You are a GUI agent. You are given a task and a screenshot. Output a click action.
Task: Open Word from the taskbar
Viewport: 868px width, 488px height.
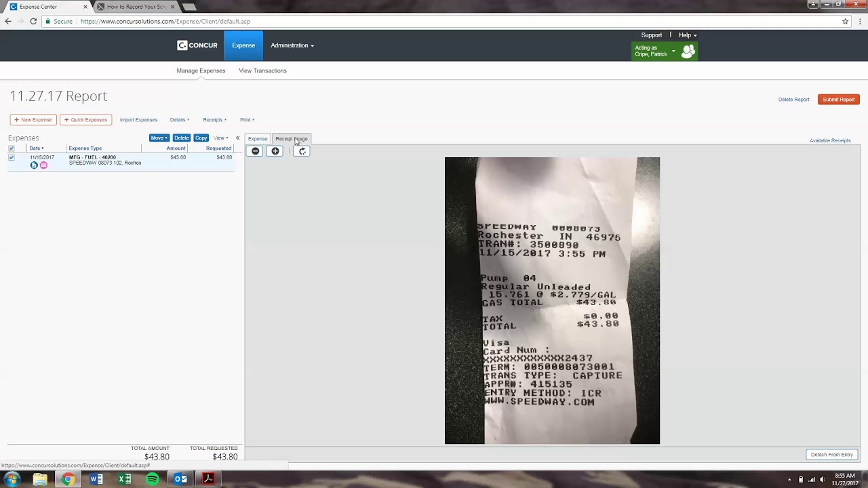pyautogui.click(x=96, y=479)
